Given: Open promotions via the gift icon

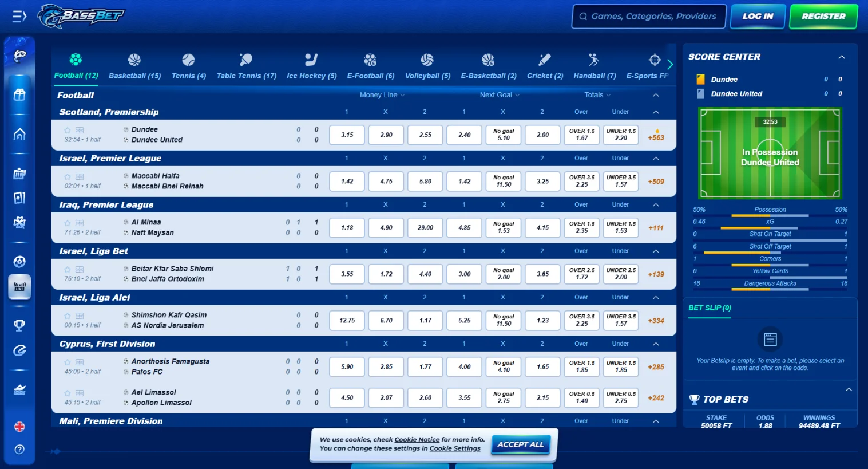Looking at the screenshot, I should (19, 94).
